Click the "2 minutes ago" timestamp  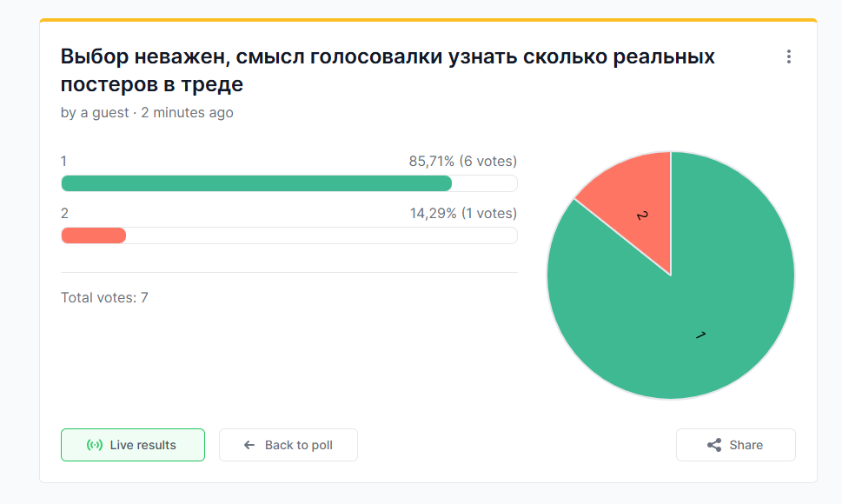tap(187, 113)
